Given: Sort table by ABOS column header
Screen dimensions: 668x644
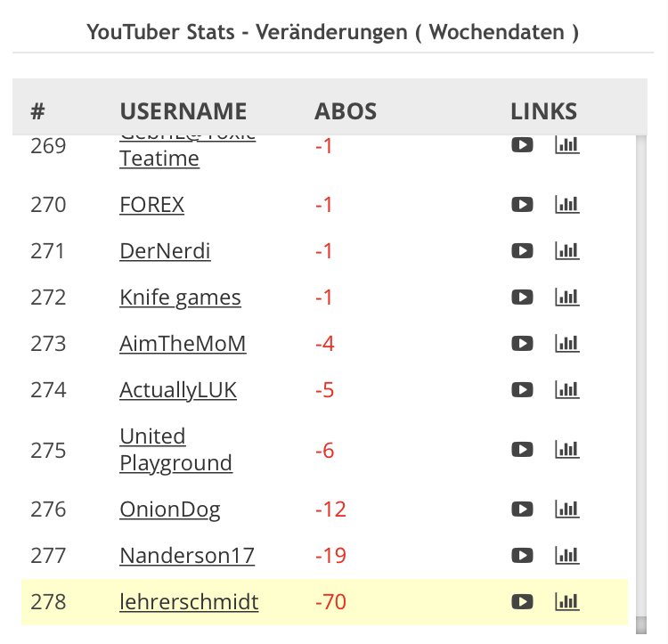Looking at the screenshot, I should tap(346, 111).
